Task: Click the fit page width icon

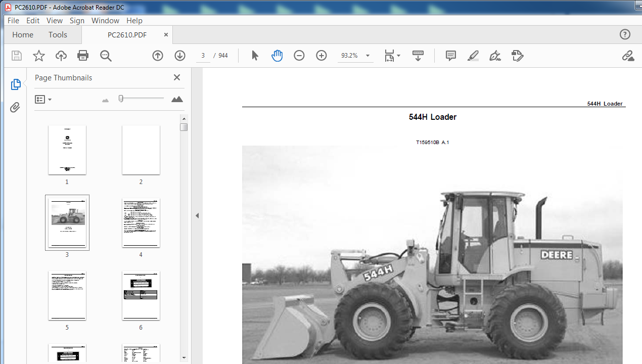Action: pos(389,56)
